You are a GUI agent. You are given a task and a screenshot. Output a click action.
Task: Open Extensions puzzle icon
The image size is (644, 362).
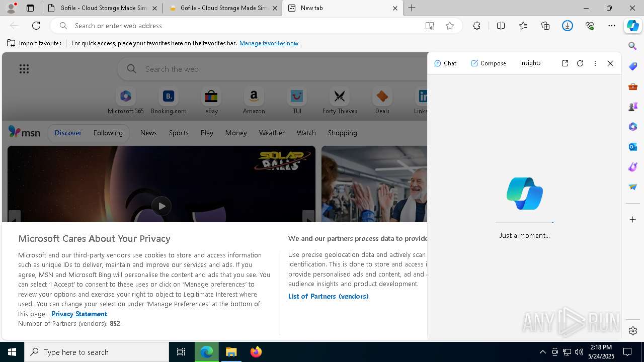[x=476, y=26]
